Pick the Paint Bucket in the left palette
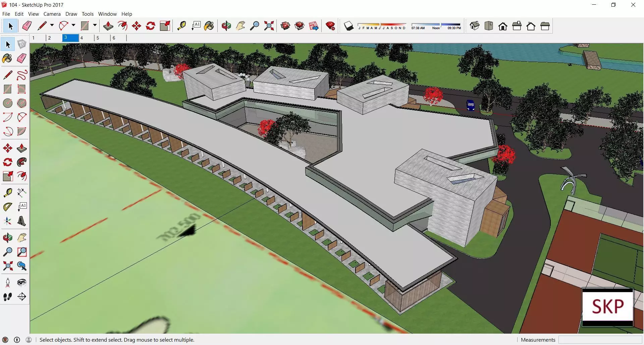Viewport: 644px width, 345px height. (x=8, y=58)
